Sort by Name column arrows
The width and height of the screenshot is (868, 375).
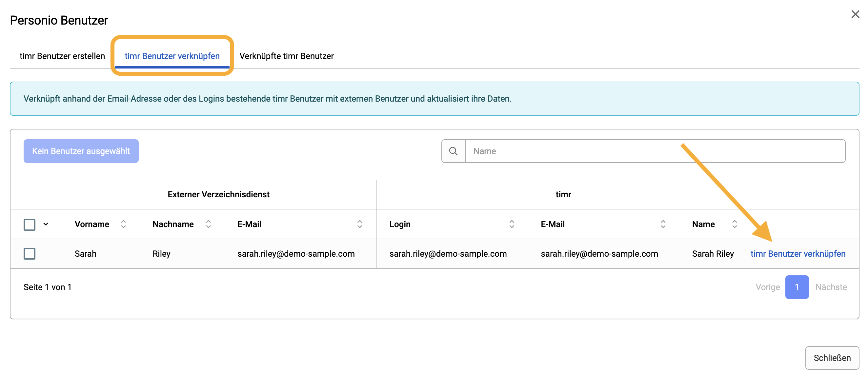pos(735,224)
